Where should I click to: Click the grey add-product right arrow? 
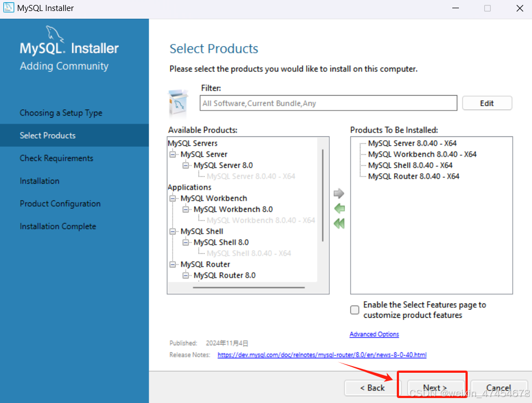[339, 194]
